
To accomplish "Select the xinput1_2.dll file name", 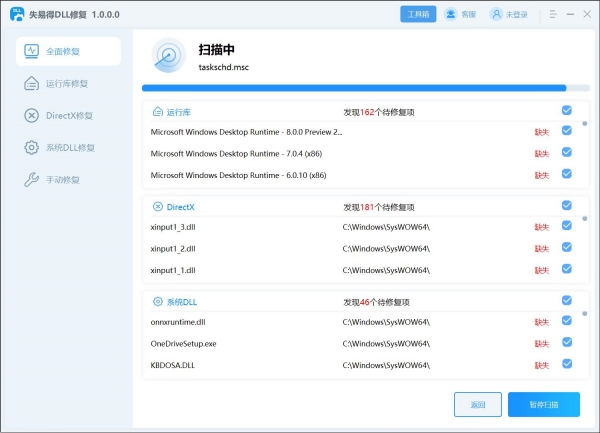I will (x=173, y=249).
